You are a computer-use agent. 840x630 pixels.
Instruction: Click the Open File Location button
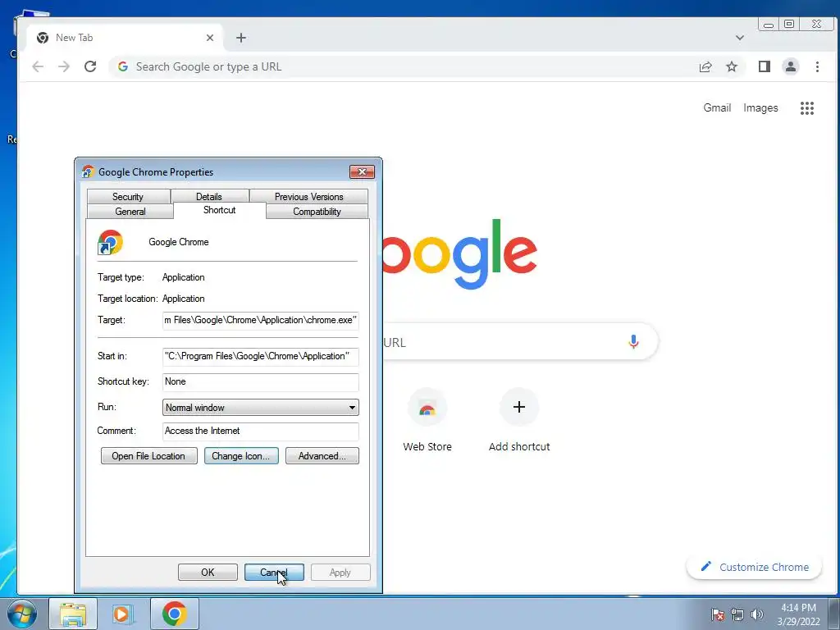[x=149, y=456]
